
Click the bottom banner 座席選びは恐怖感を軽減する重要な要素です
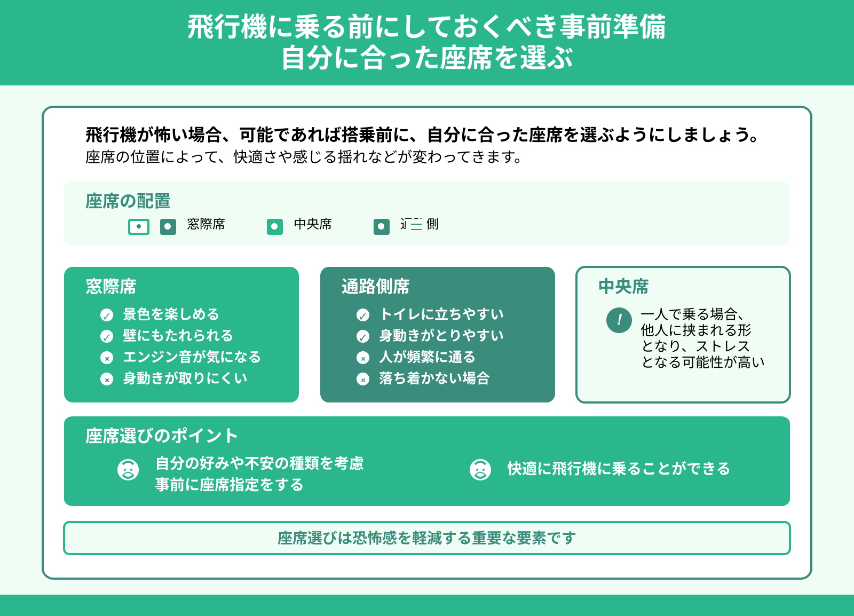pyautogui.click(x=427, y=538)
